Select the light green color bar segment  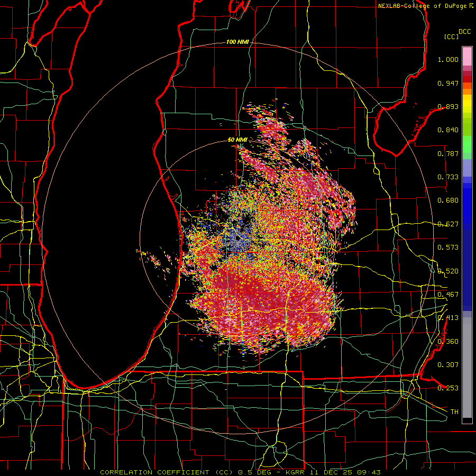467,144
